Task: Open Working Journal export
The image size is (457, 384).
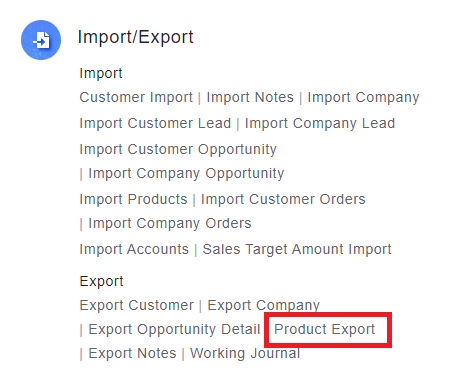Action: (x=245, y=353)
